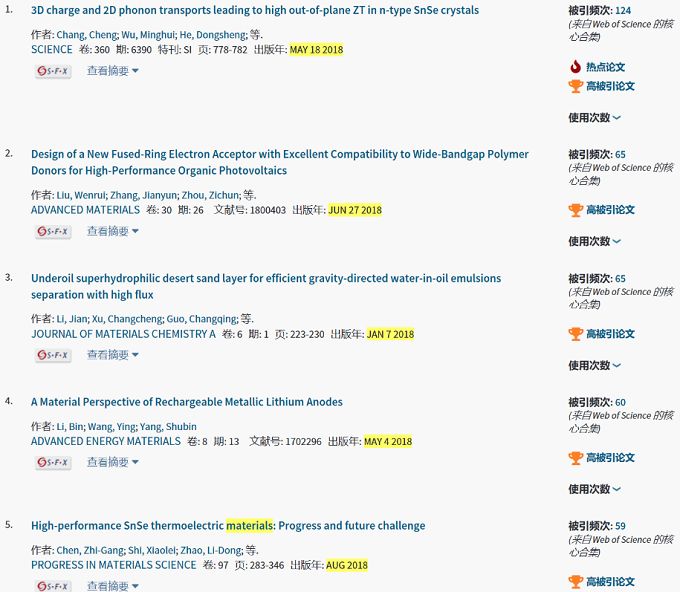The width and height of the screenshot is (680, 592).
Task: Click the flame 热点论文 hot paper icon
Action: tap(575, 67)
